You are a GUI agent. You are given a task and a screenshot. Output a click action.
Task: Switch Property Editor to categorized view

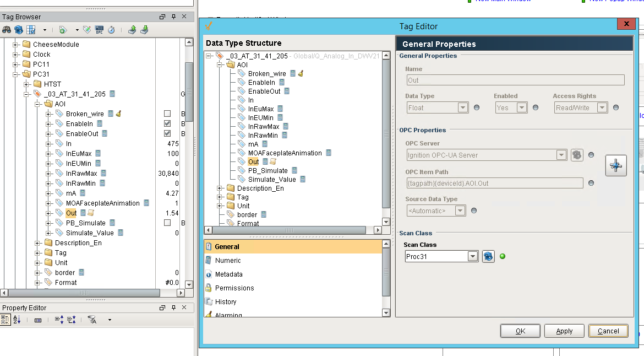tap(6, 320)
